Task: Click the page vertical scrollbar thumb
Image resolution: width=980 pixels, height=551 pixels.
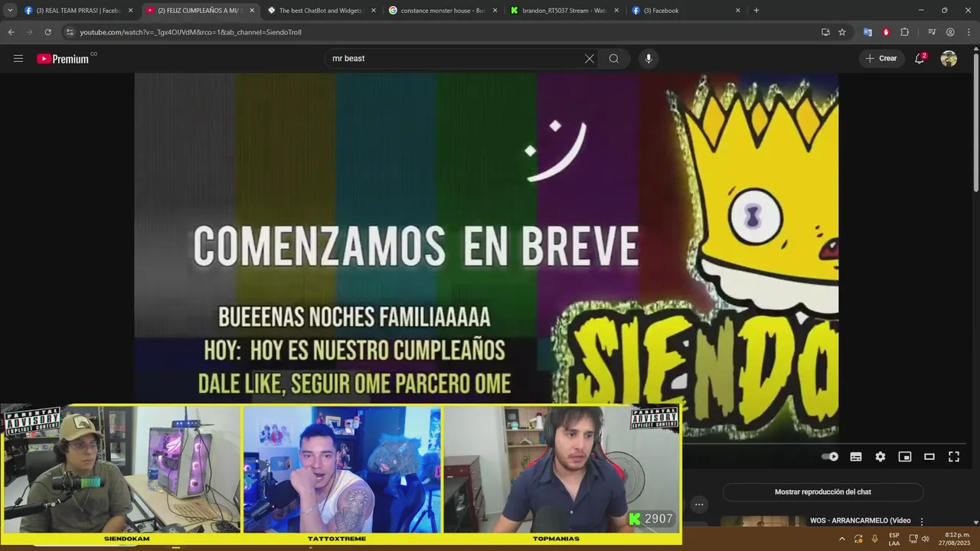Action: (975, 122)
